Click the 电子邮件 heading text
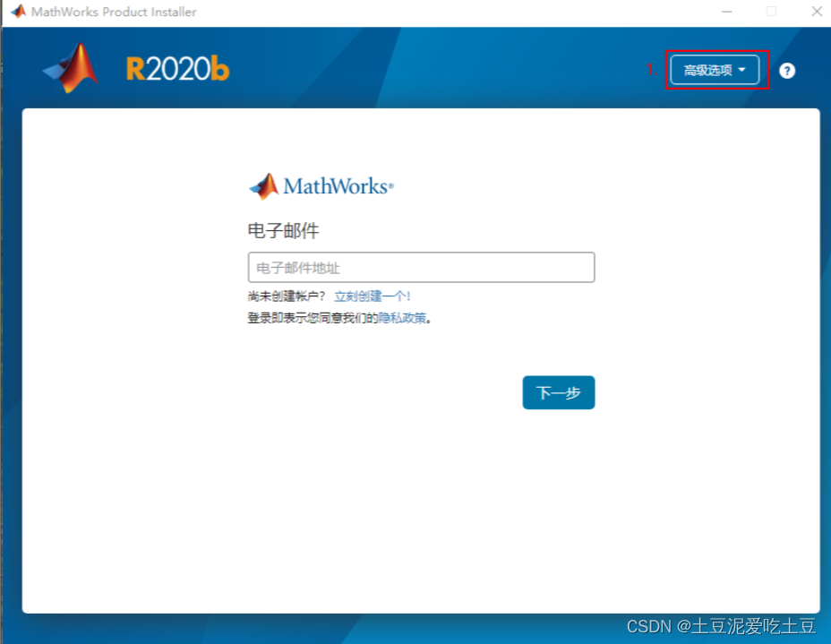Screen dimensions: 831x644 284,230
